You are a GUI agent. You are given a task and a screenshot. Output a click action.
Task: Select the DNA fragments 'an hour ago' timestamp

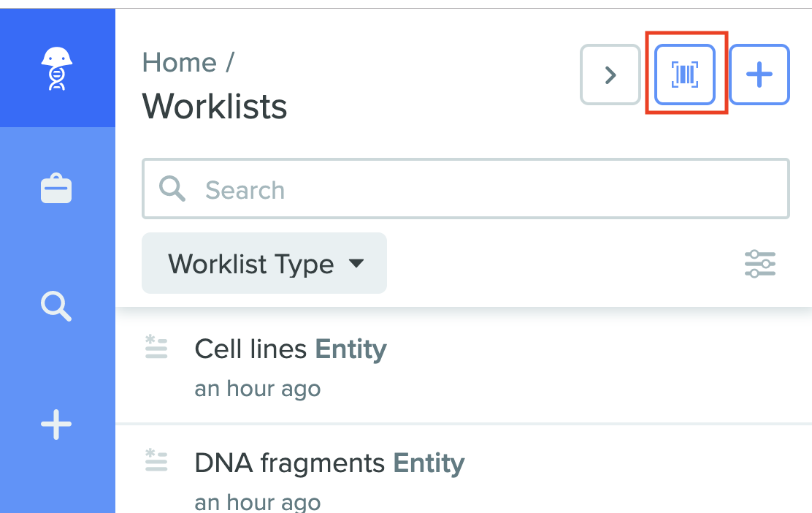coord(257,501)
